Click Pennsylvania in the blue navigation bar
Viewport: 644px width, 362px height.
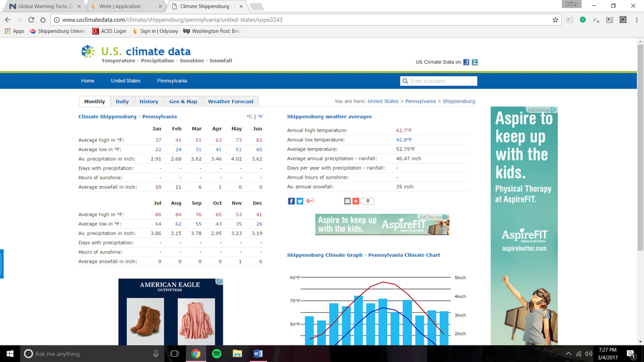point(172,81)
